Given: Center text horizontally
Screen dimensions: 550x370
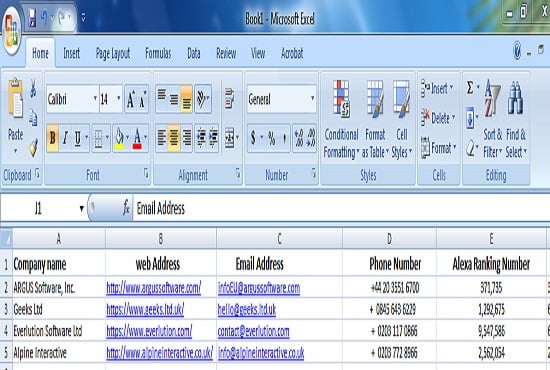Looking at the screenshot, I should click(x=174, y=138).
